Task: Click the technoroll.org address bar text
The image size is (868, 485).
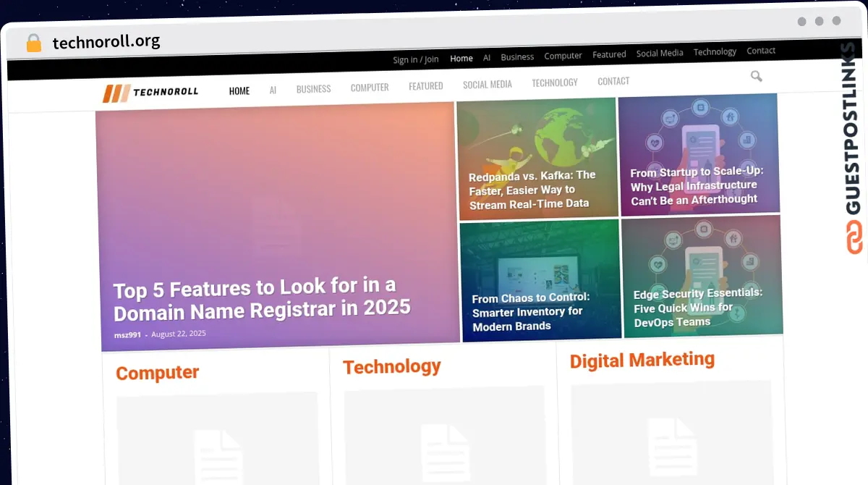Action: pyautogui.click(x=106, y=42)
